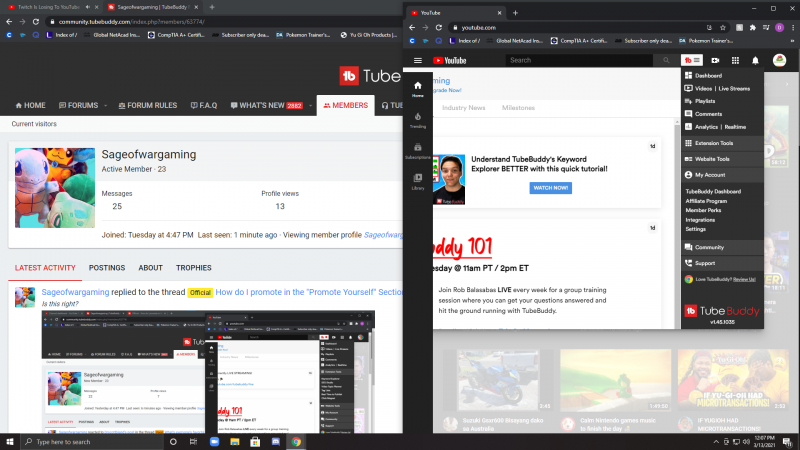Go to Trending in YouTube sidebar

(418, 119)
